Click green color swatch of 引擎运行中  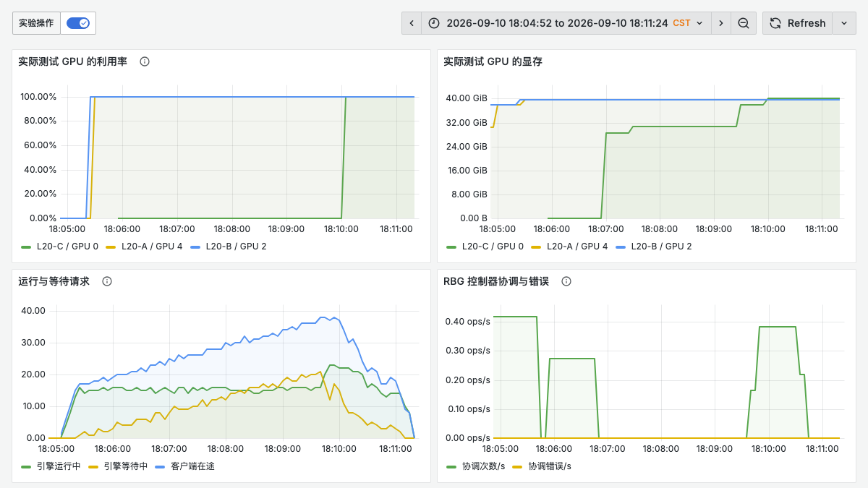27,466
